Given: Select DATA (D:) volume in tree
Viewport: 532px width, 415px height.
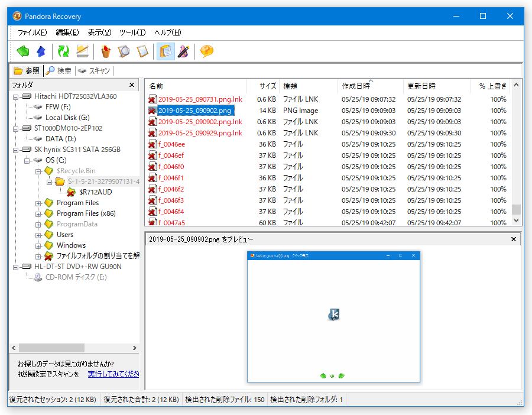Looking at the screenshot, I should click(61, 139).
